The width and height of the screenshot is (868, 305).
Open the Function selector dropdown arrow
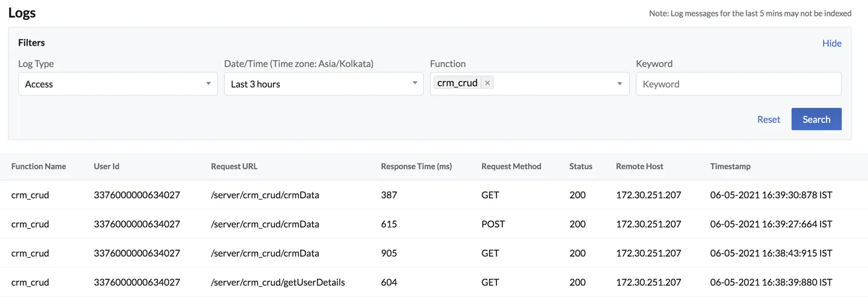[619, 84]
